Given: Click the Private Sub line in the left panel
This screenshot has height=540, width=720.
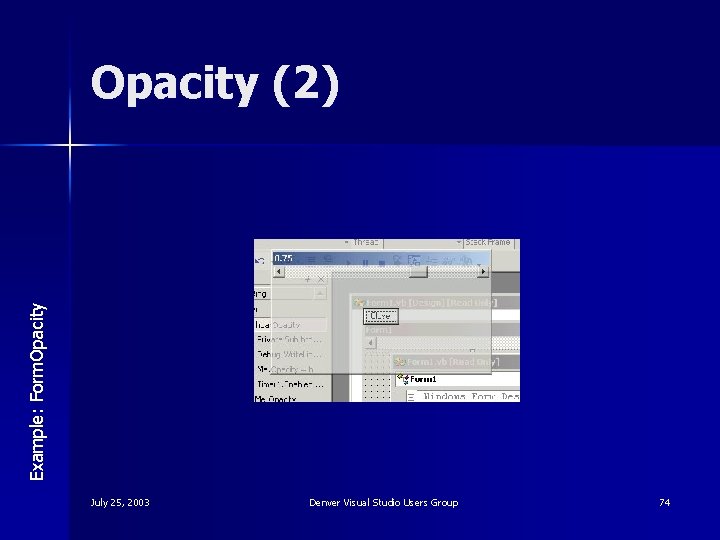Looking at the screenshot, I should (289, 339).
